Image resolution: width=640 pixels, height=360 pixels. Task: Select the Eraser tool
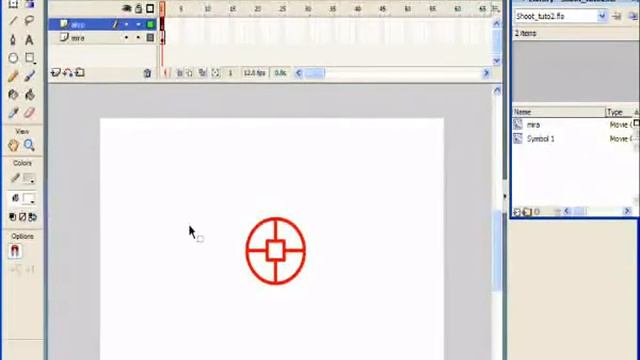pos(29,113)
